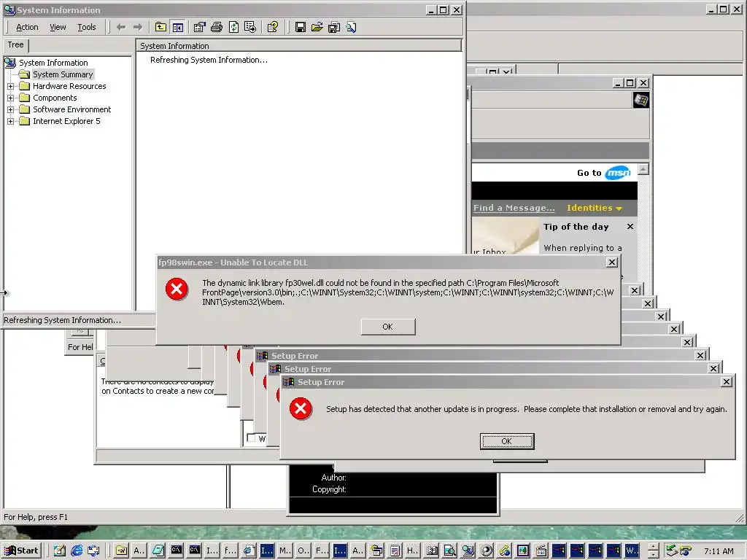The width and height of the screenshot is (747, 560).
Task: Click the Export List toolbar icon
Action: (250, 27)
